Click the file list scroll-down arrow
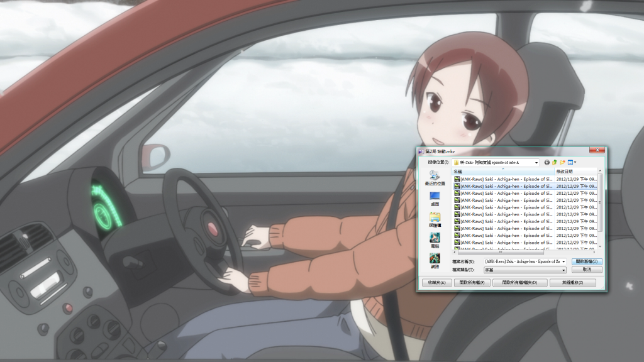The height and width of the screenshot is (362, 644). pos(600,246)
